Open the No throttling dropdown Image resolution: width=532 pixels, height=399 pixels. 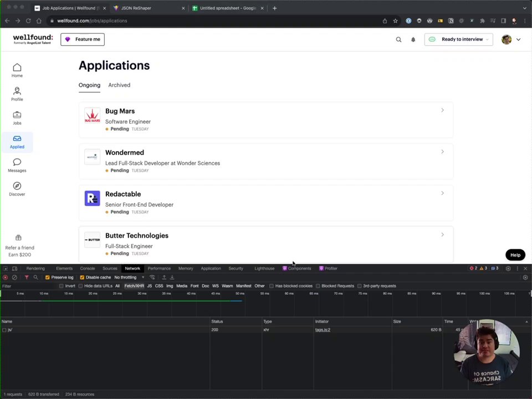point(129,277)
